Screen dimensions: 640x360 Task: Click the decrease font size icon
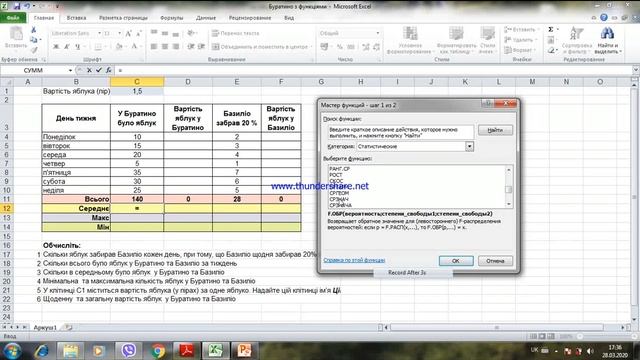tap(139, 33)
